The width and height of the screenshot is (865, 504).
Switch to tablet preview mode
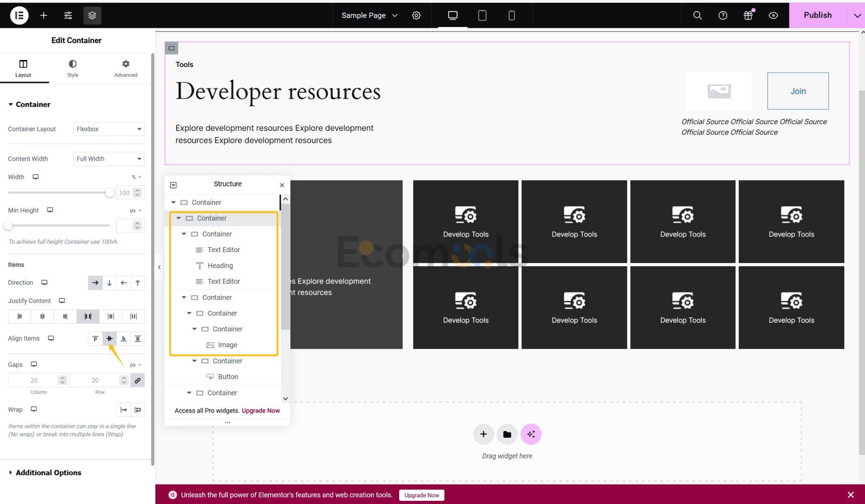coord(482,15)
